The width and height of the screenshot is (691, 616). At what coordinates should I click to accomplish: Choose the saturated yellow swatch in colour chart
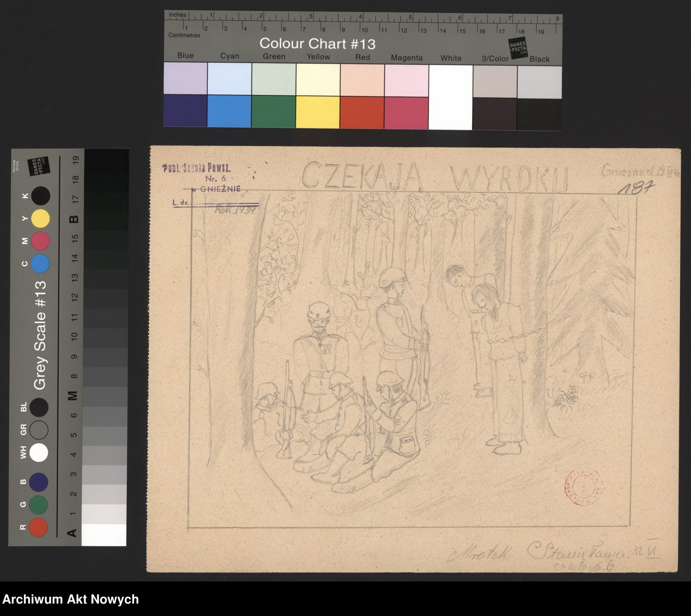click(318, 112)
